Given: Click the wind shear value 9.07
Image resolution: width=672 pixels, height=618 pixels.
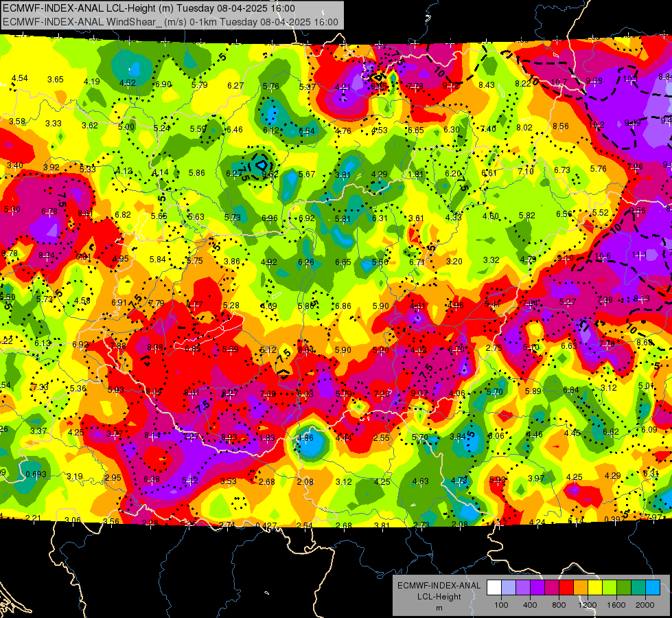Looking at the screenshot, I should (x=419, y=393).
